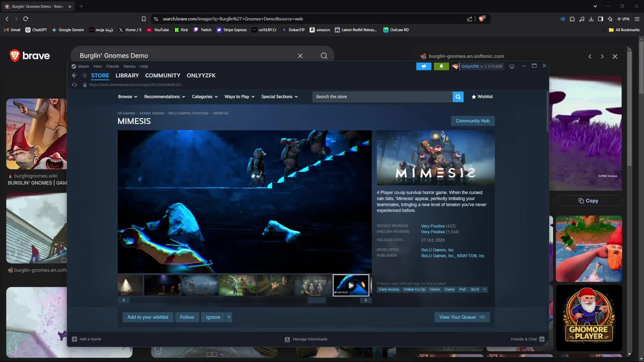
Task: Show the next image in Brave preview
Action: (x=602, y=56)
